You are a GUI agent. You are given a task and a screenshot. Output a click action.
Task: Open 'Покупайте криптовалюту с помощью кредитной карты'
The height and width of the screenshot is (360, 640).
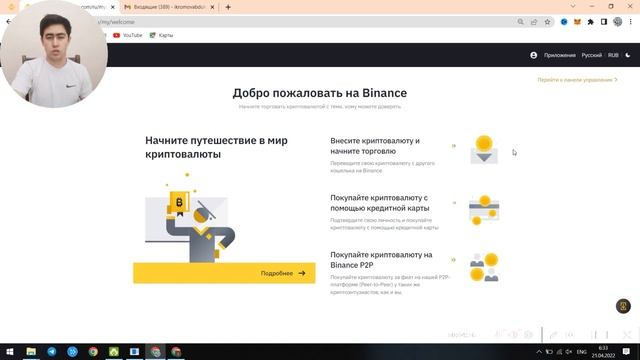[x=380, y=203]
